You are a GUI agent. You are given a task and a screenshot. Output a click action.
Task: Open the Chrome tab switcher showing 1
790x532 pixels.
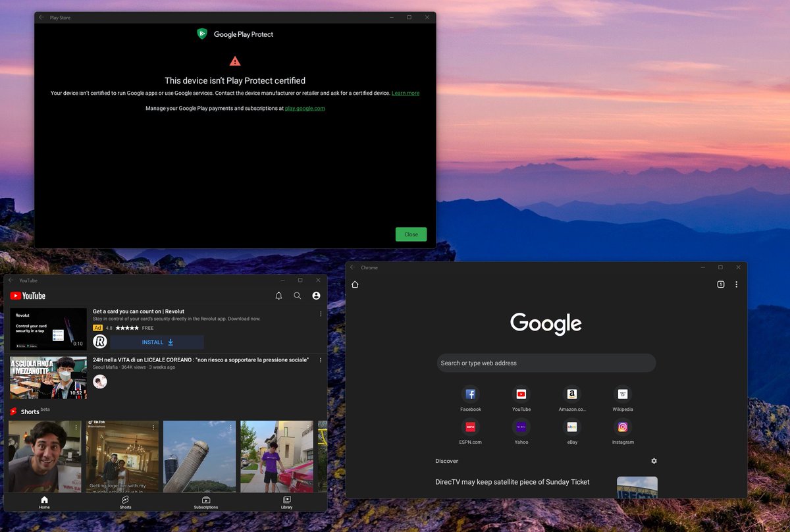(720, 284)
